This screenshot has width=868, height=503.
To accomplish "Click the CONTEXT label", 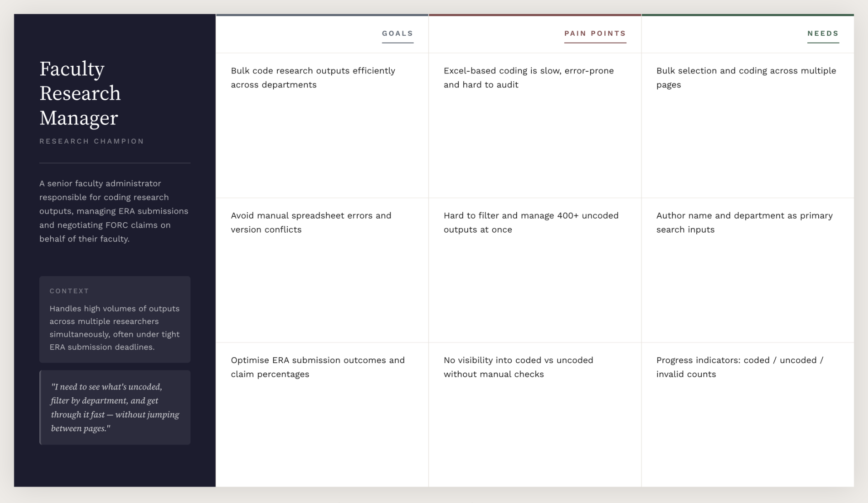I will (x=69, y=291).
